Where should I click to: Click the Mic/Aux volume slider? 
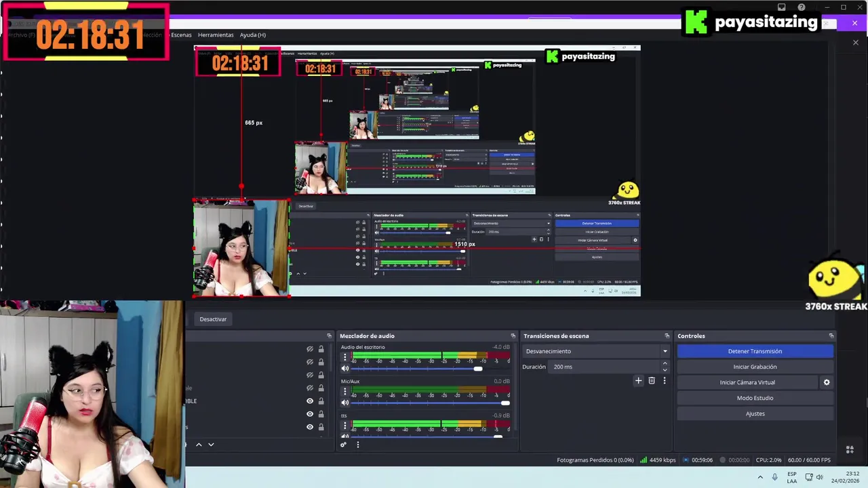click(x=430, y=403)
